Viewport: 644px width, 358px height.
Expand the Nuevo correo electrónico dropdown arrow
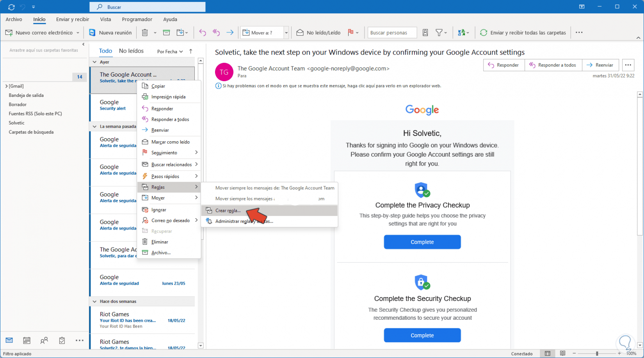(78, 33)
